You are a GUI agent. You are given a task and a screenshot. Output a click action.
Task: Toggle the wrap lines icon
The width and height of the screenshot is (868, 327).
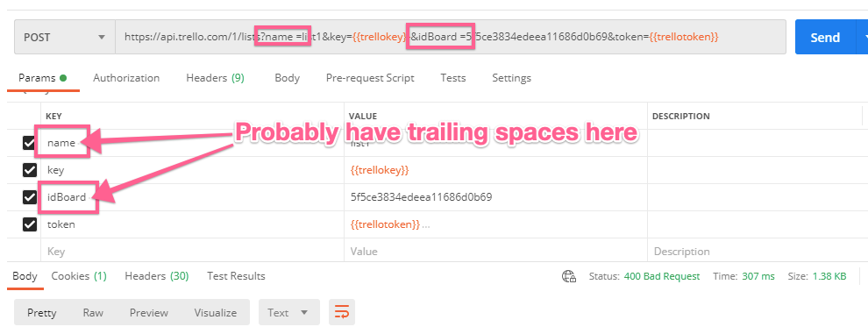[342, 313]
